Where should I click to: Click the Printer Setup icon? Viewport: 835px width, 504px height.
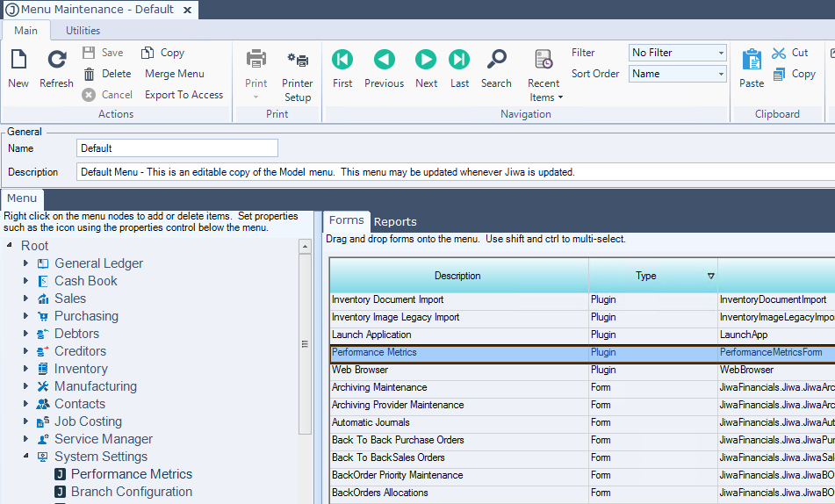click(298, 61)
